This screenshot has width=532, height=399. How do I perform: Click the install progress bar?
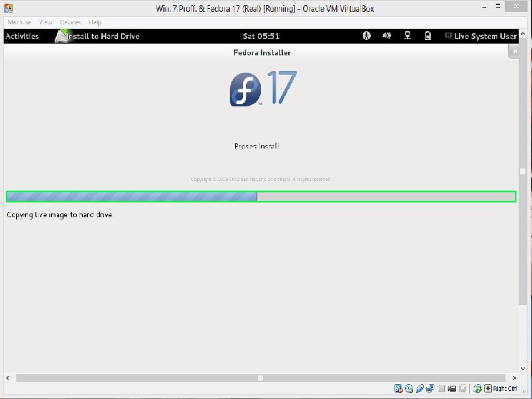[261, 197]
